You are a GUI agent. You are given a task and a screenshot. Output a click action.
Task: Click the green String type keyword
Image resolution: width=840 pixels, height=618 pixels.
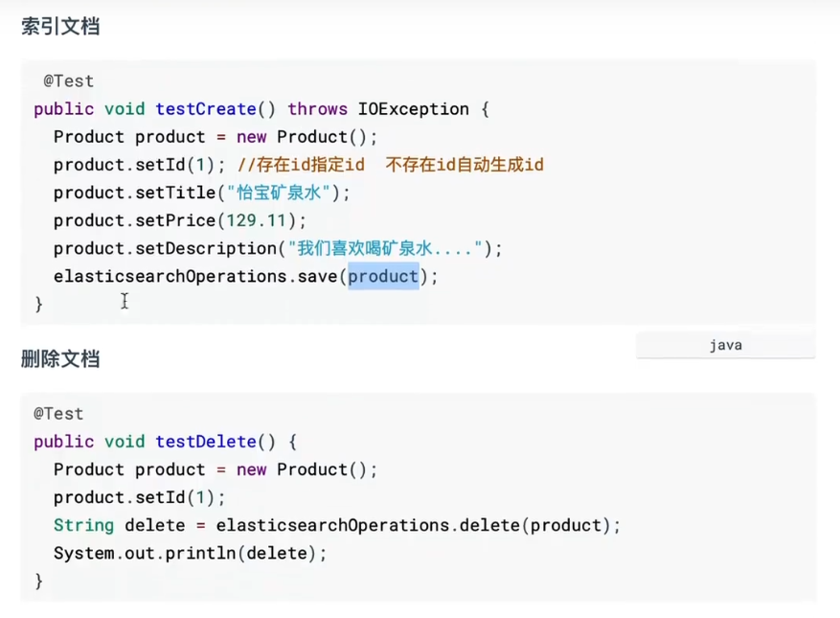click(83, 526)
